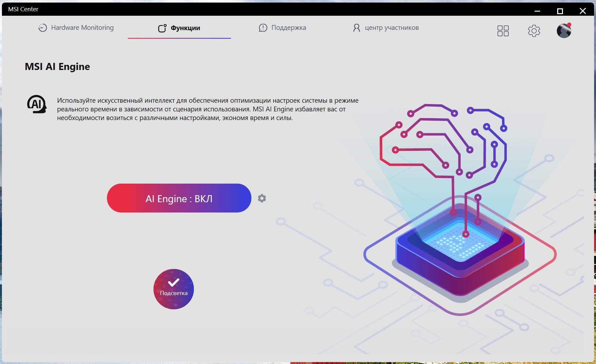Close the MSI Center window
The width and height of the screenshot is (596, 364).
[x=583, y=11]
